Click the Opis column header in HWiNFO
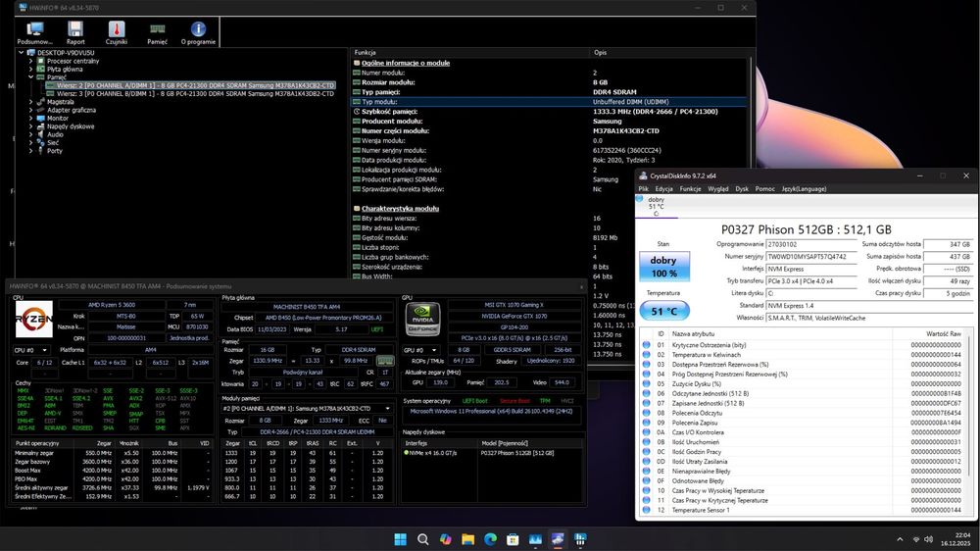This screenshot has height=551, width=980. pyautogui.click(x=600, y=53)
